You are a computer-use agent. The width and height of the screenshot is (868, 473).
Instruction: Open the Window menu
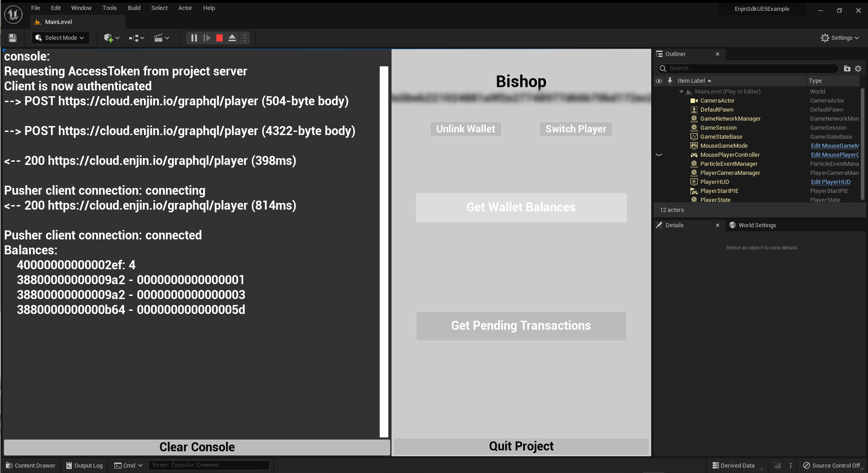[x=81, y=8]
